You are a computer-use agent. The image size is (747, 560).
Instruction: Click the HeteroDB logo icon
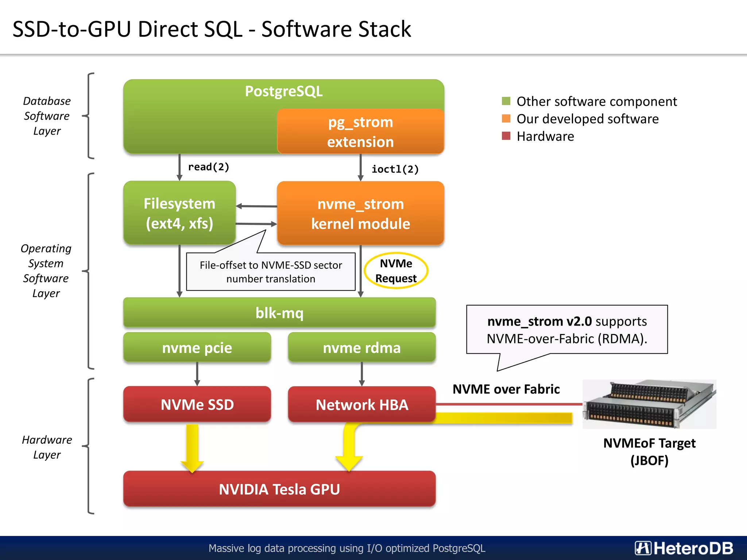[x=643, y=548]
